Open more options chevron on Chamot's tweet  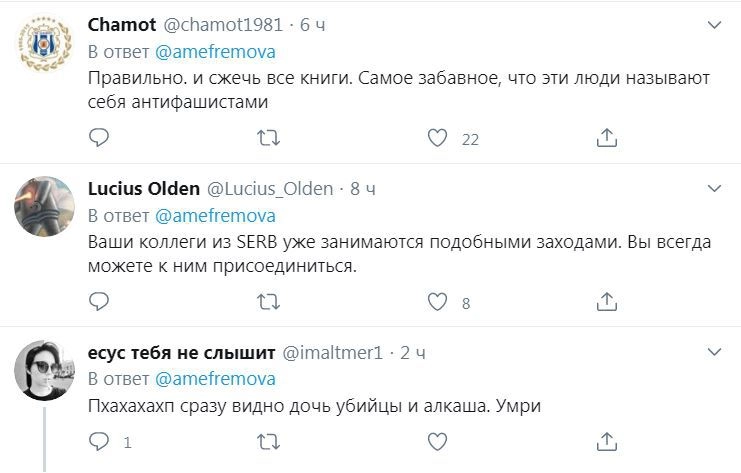click(714, 24)
